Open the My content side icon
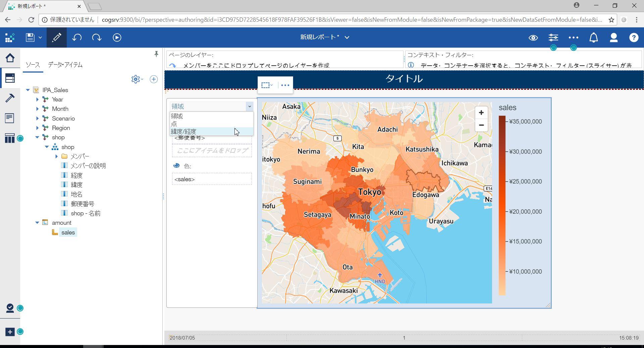This screenshot has width=644, height=348. coord(10,308)
